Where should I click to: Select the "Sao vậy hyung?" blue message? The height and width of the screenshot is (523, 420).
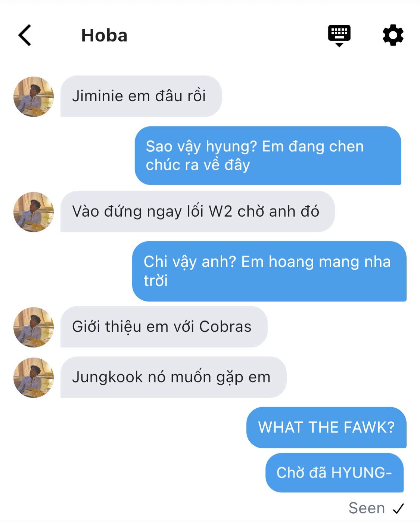[x=268, y=155]
